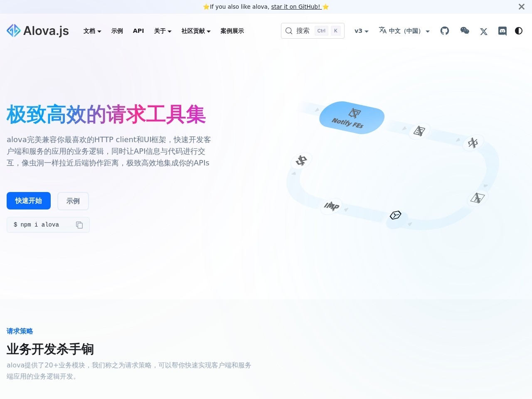Open the v3 version dropdown
Viewport: 532px width, 399px height.
pyautogui.click(x=362, y=31)
